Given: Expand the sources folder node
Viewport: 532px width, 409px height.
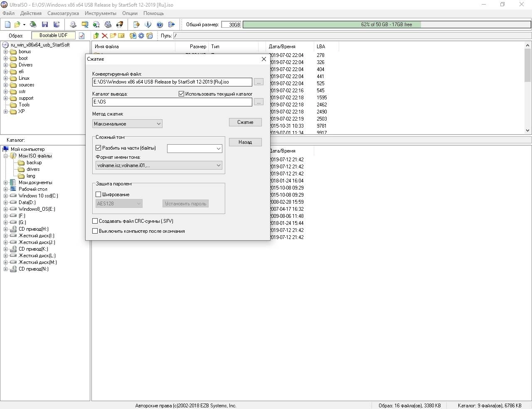Looking at the screenshot, I should click(6, 85).
